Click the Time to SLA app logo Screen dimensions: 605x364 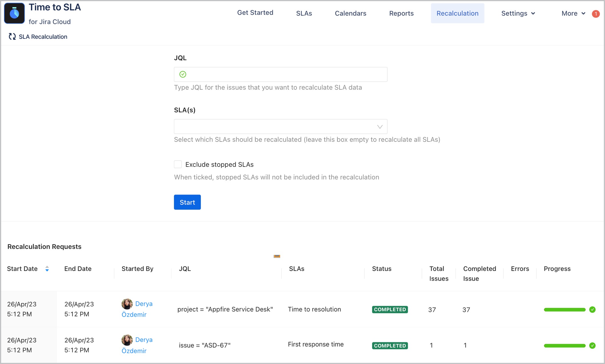point(14,13)
